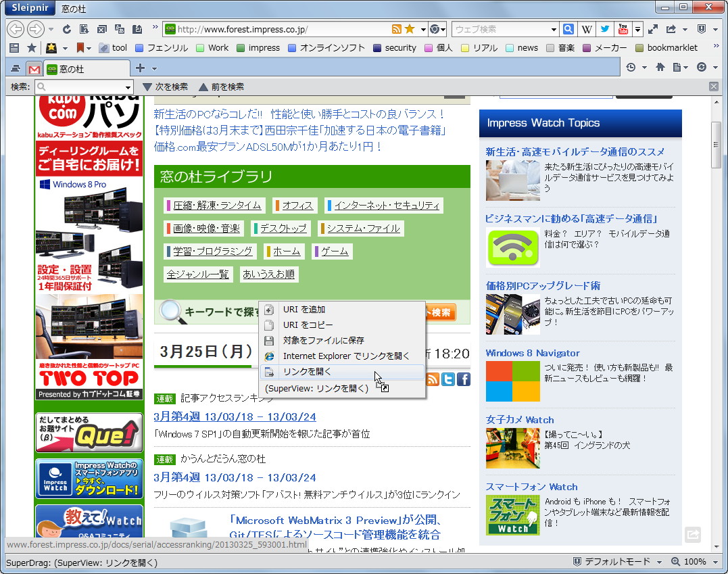728x574 pixels.
Task: Choose 'URI を追加' from context menu
Action: (342, 309)
